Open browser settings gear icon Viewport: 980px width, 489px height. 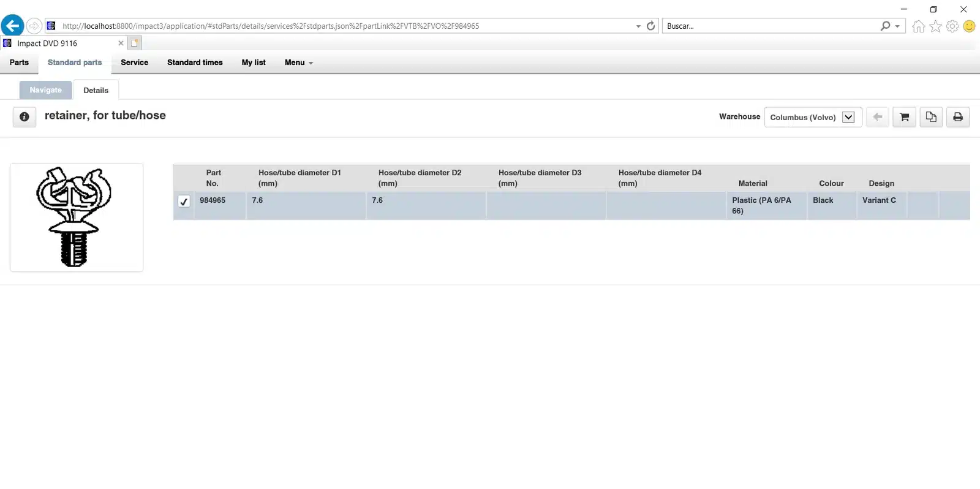click(952, 26)
